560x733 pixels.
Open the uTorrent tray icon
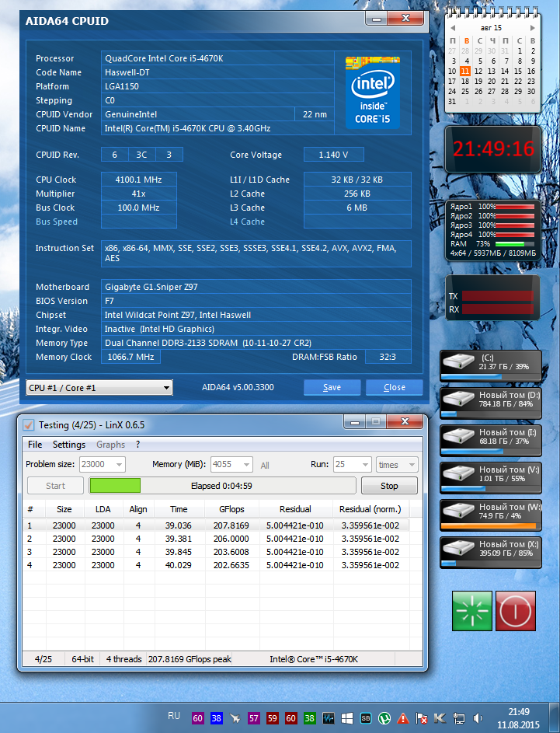pos(384,718)
